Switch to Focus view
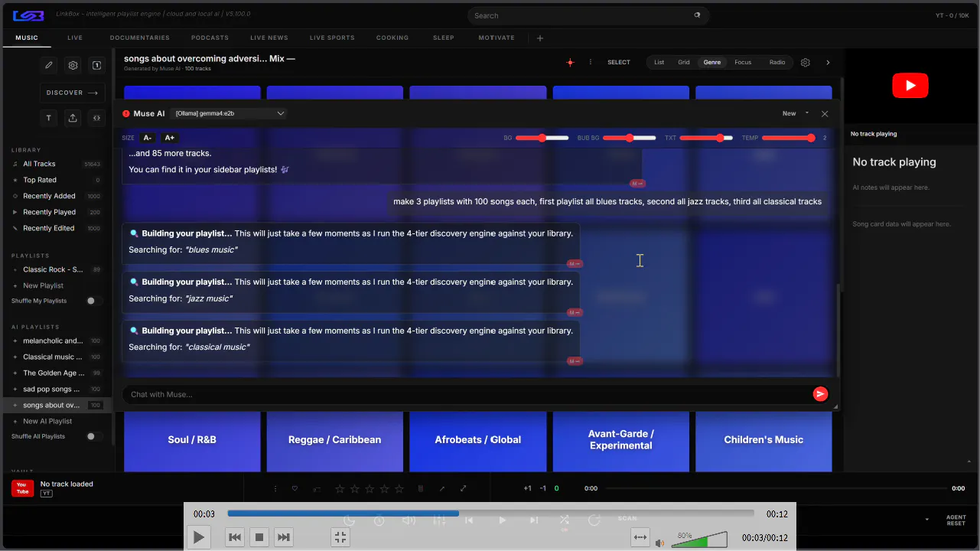The width and height of the screenshot is (980, 551). [x=743, y=63]
